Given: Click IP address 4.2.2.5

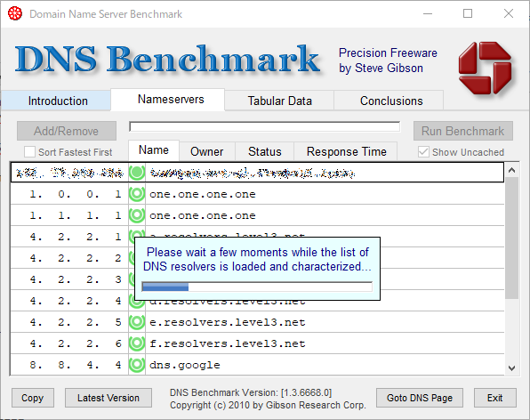Looking at the screenshot, I should click(x=76, y=322).
